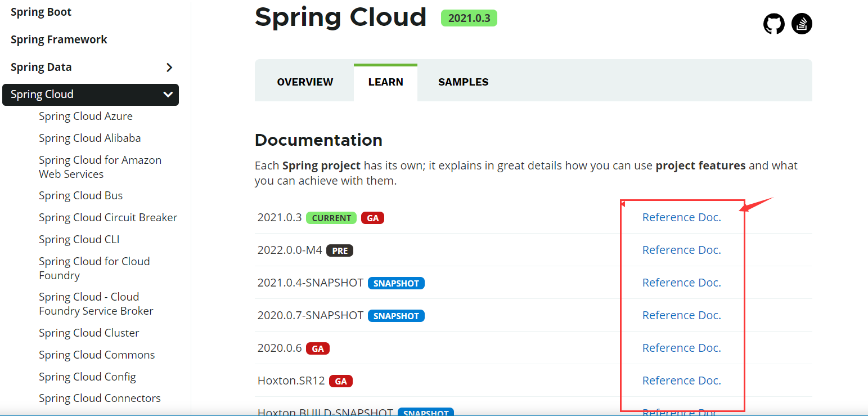Open Spring Cloud - Cloud Foundry Service Broker
The image size is (868, 416).
click(96, 303)
